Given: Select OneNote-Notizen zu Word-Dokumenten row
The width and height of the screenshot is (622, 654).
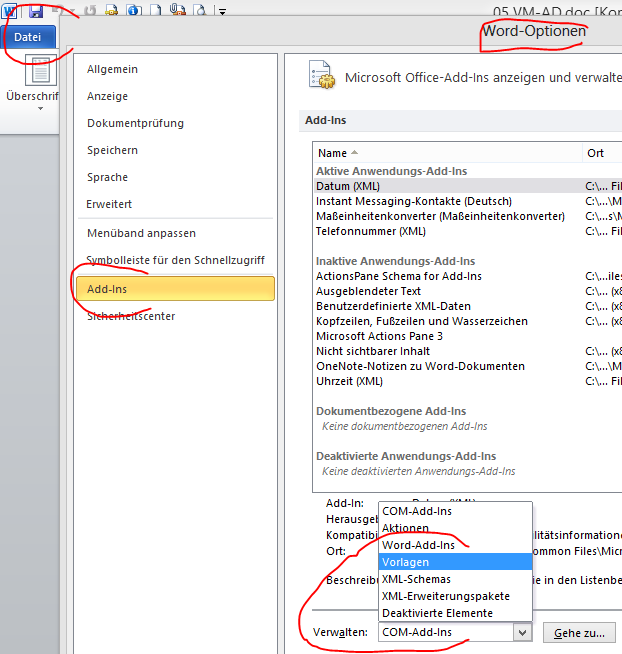Looking at the screenshot, I should point(467,366).
